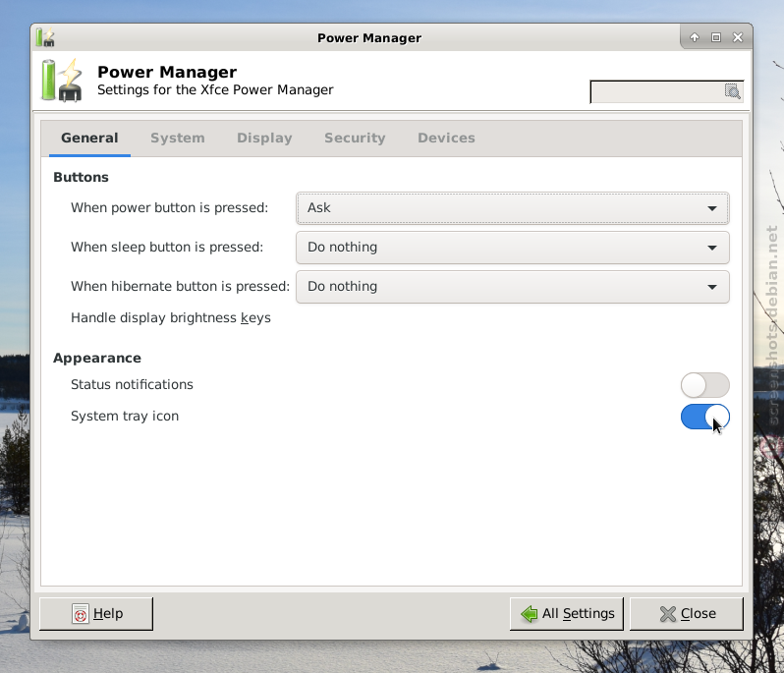The width and height of the screenshot is (784, 673).
Task: Switch to the General tab
Action: (x=89, y=138)
